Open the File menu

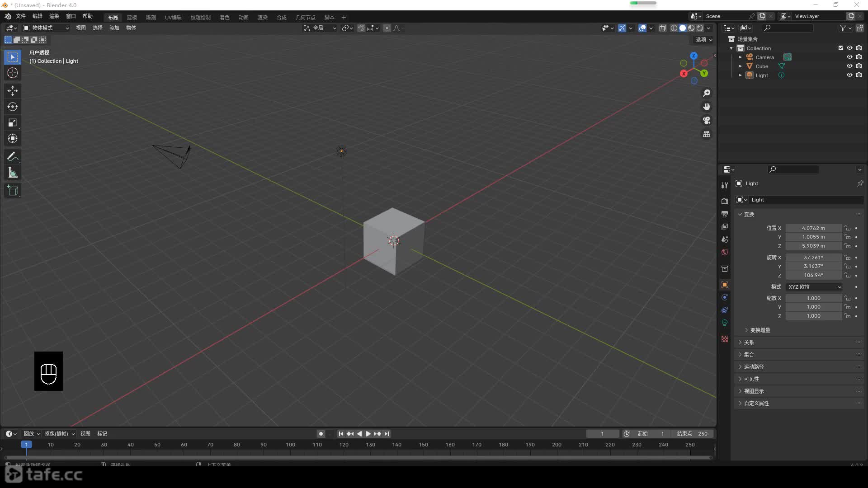click(x=21, y=16)
